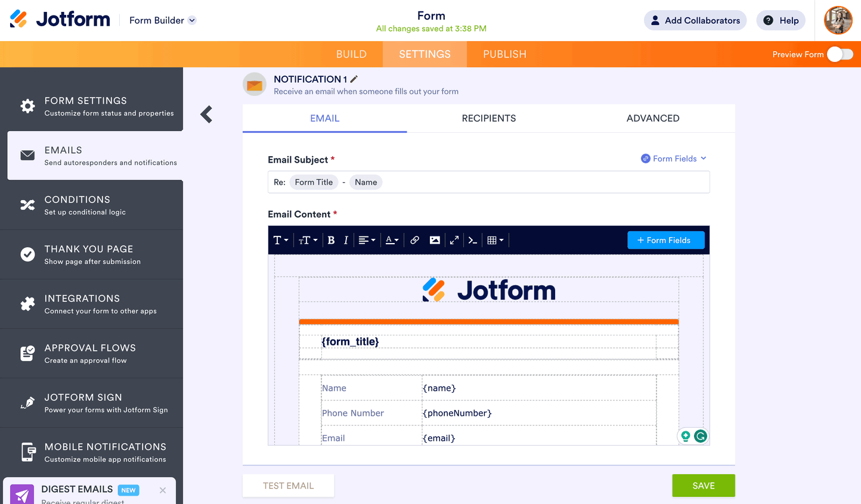The height and width of the screenshot is (504, 861).
Task: Open Mobile Notifications phone icon
Action: click(x=28, y=452)
